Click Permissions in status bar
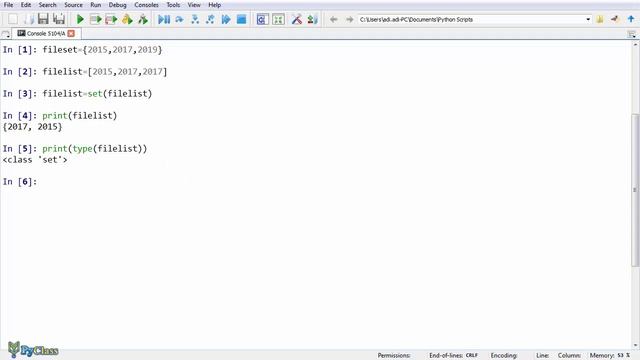 (394, 356)
